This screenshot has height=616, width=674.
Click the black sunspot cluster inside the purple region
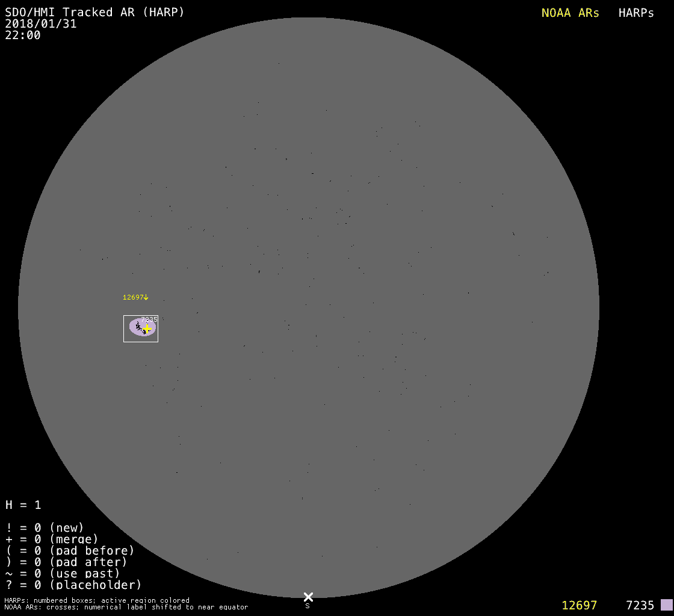click(139, 327)
